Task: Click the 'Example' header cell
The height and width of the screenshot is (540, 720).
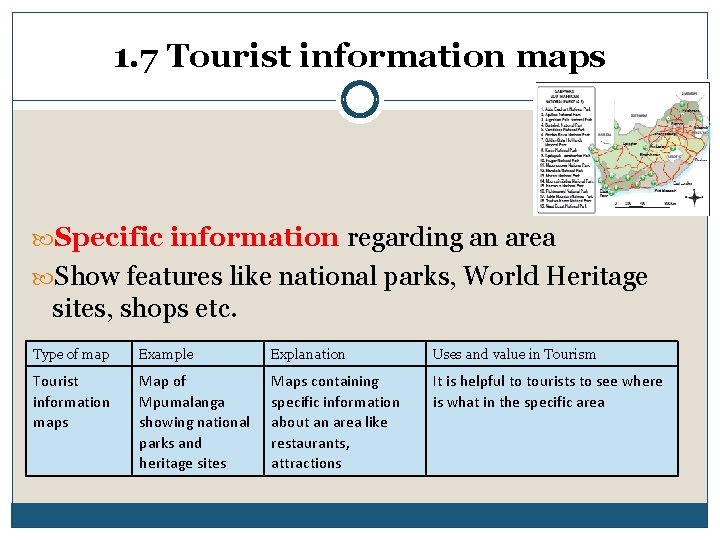Action: 198,354
